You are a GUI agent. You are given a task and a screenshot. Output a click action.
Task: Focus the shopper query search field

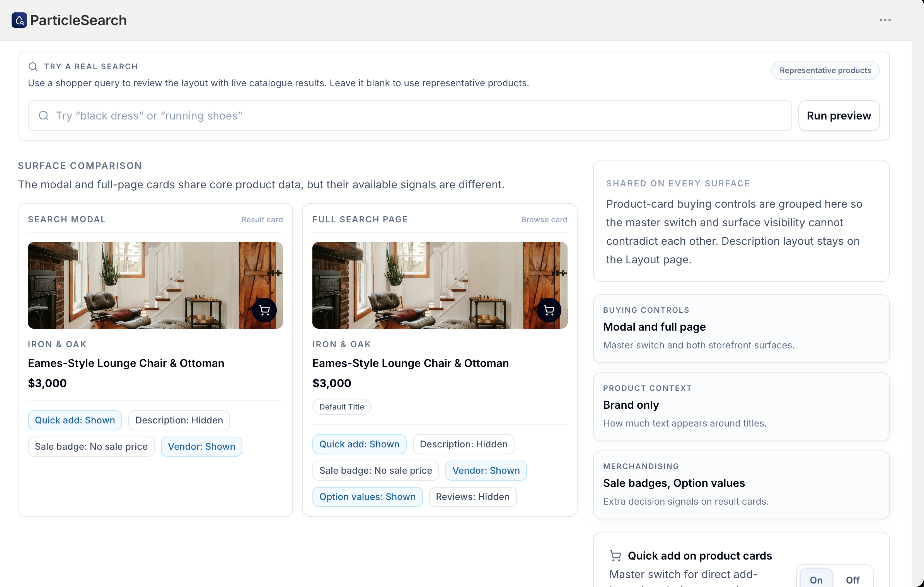pyautogui.click(x=410, y=116)
